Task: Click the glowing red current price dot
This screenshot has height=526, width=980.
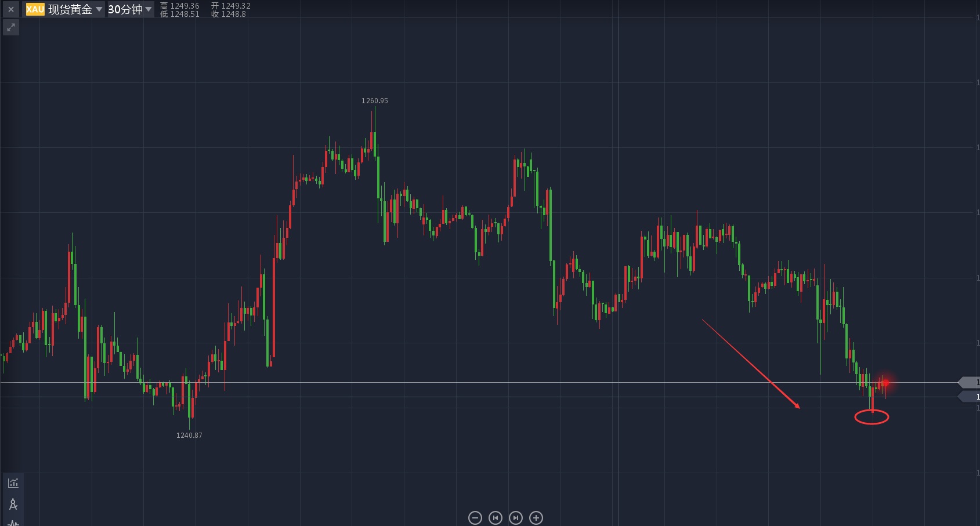Action: (x=885, y=383)
